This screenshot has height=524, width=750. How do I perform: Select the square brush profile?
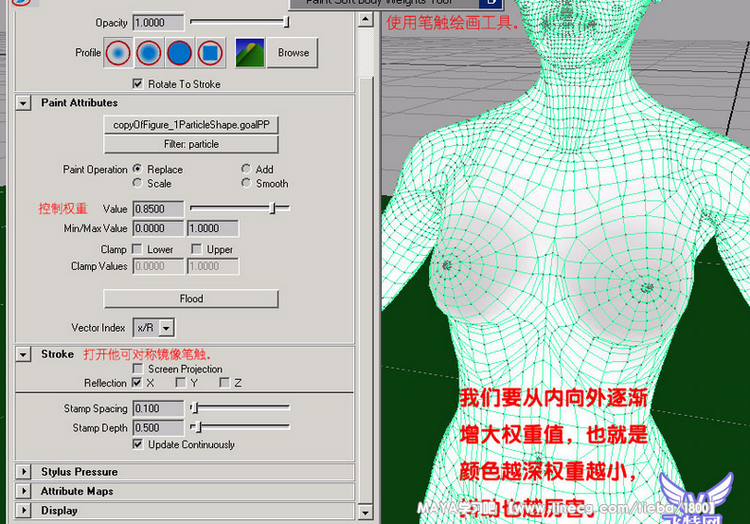click(210, 53)
